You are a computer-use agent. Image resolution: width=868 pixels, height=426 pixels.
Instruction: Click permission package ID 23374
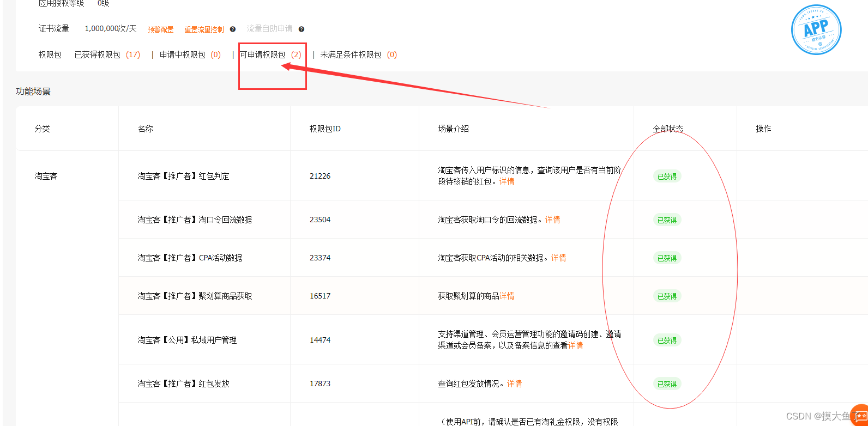(x=320, y=258)
